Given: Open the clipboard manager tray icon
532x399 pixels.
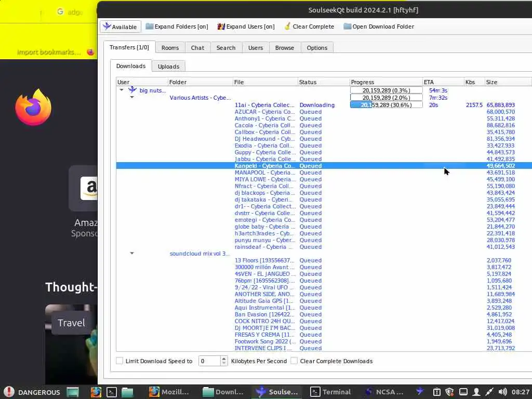Looking at the screenshot, I should [x=436, y=392].
